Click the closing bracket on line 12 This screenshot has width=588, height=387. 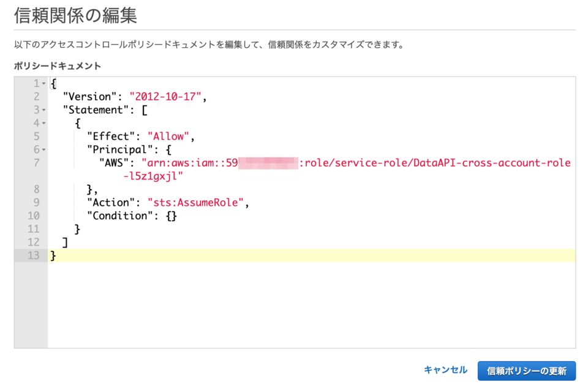64,242
